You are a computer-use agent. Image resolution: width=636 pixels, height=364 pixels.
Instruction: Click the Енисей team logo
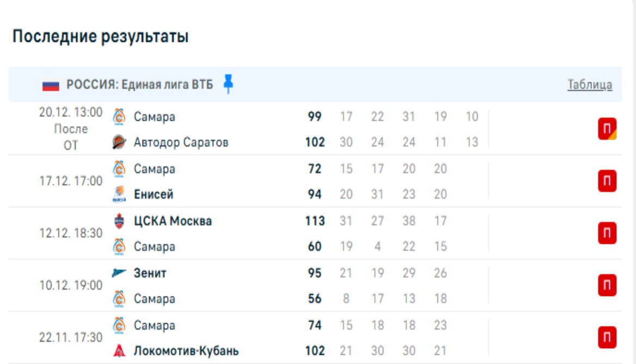(119, 194)
